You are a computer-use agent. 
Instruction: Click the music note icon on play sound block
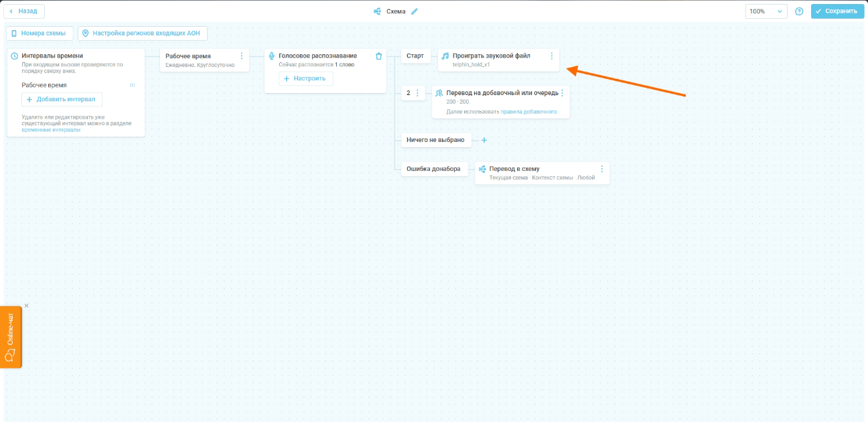point(445,56)
